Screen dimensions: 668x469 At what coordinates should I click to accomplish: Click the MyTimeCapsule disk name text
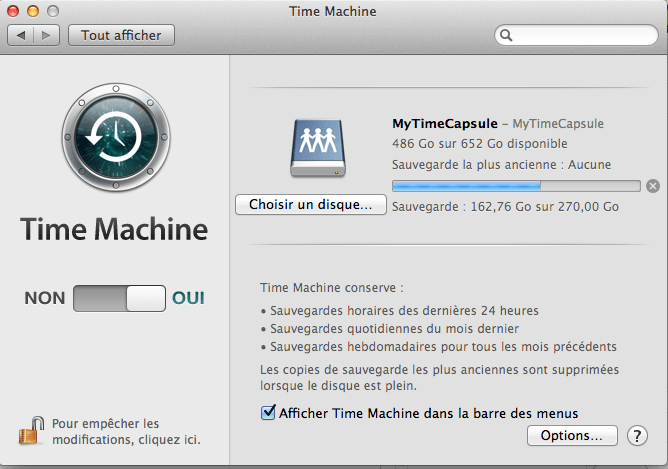pyautogui.click(x=445, y=124)
